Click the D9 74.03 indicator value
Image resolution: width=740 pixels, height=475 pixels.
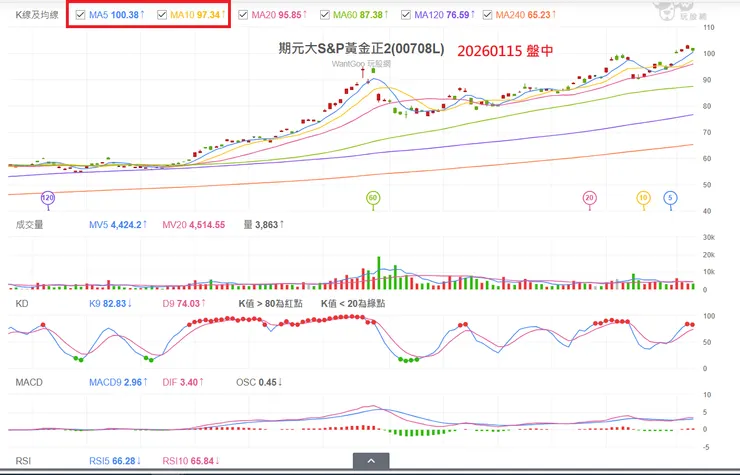point(184,304)
